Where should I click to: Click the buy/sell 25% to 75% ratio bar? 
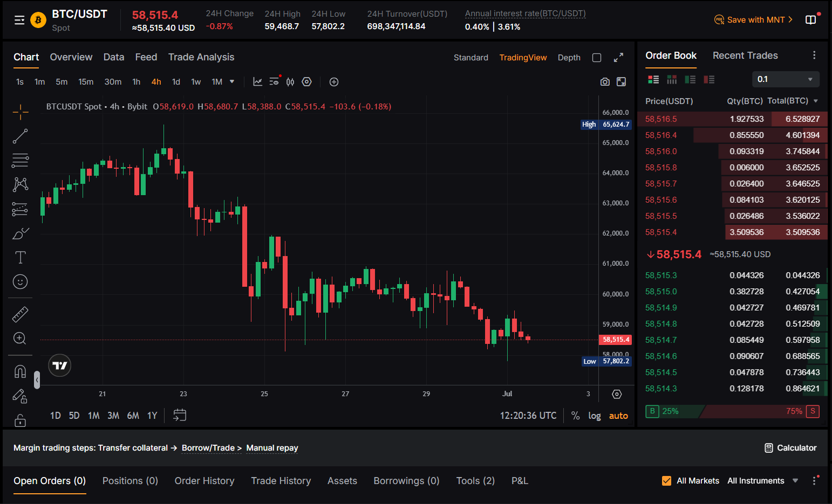733,411
